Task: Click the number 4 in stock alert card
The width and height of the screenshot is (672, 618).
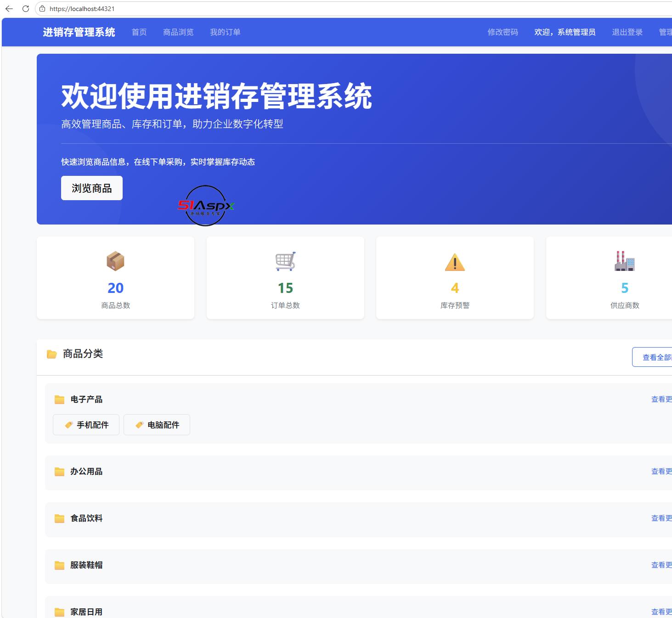Action: click(455, 288)
